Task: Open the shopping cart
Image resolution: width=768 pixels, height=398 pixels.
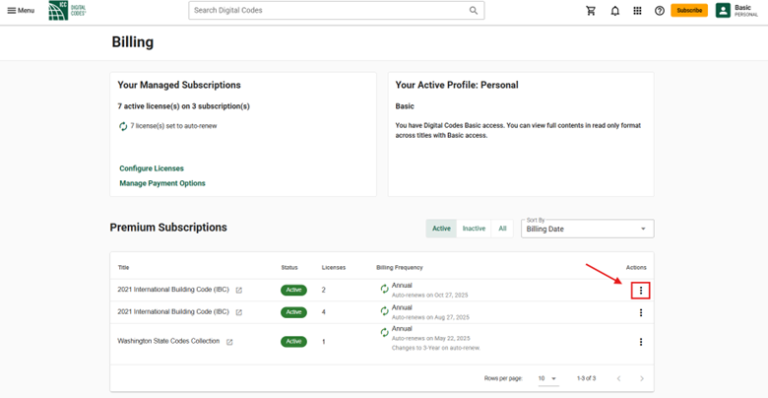Action: click(x=591, y=10)
